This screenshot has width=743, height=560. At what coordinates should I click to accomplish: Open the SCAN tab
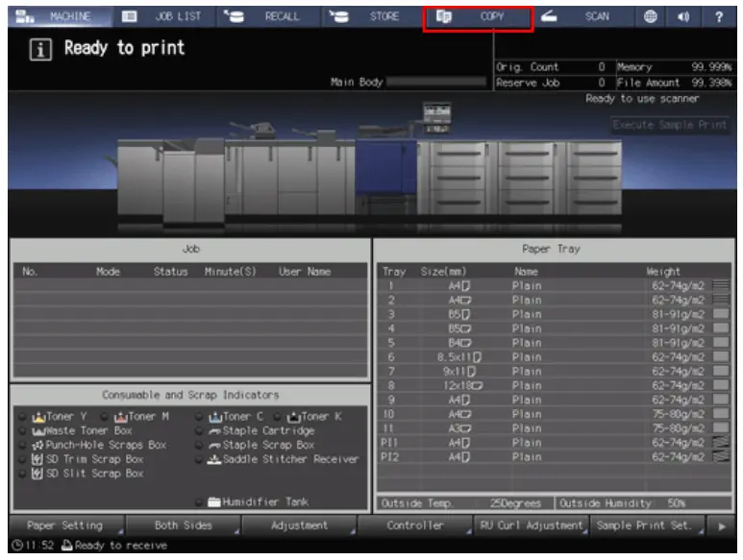point(582,17)
